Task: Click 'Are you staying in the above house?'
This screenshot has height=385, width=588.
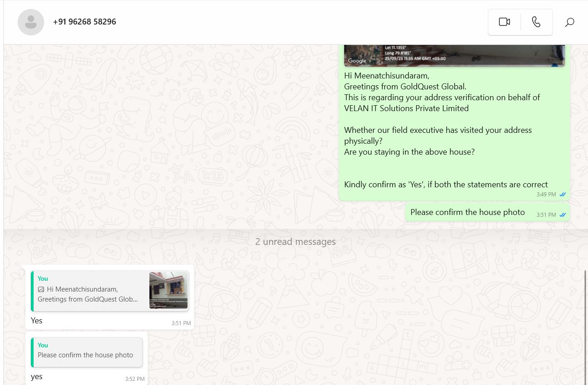Action: tap(409, 152)
